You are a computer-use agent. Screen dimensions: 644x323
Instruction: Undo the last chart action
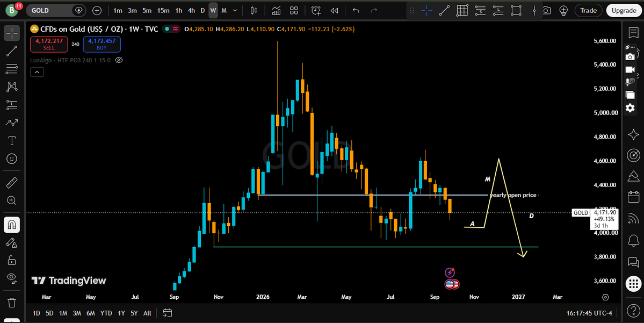(356, 10)
